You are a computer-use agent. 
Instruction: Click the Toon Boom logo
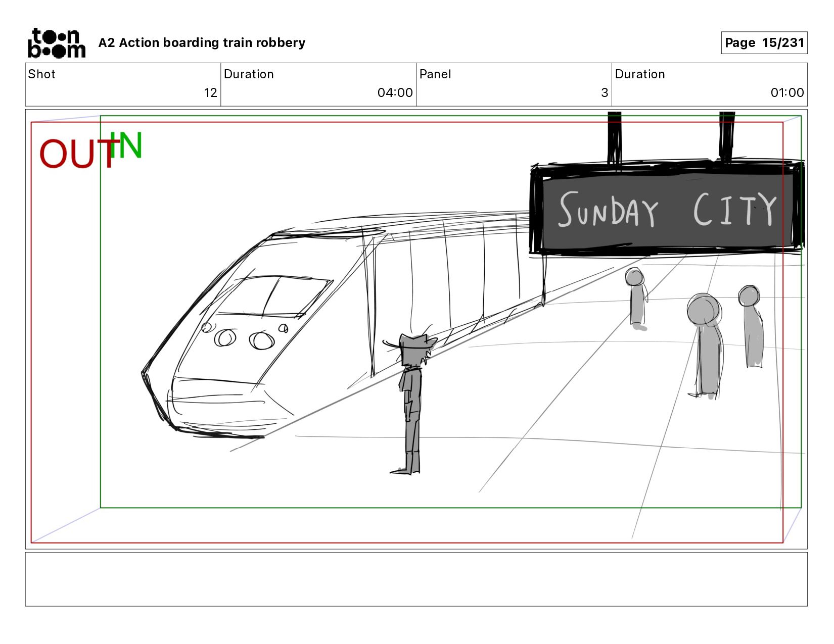click(56, 43)
